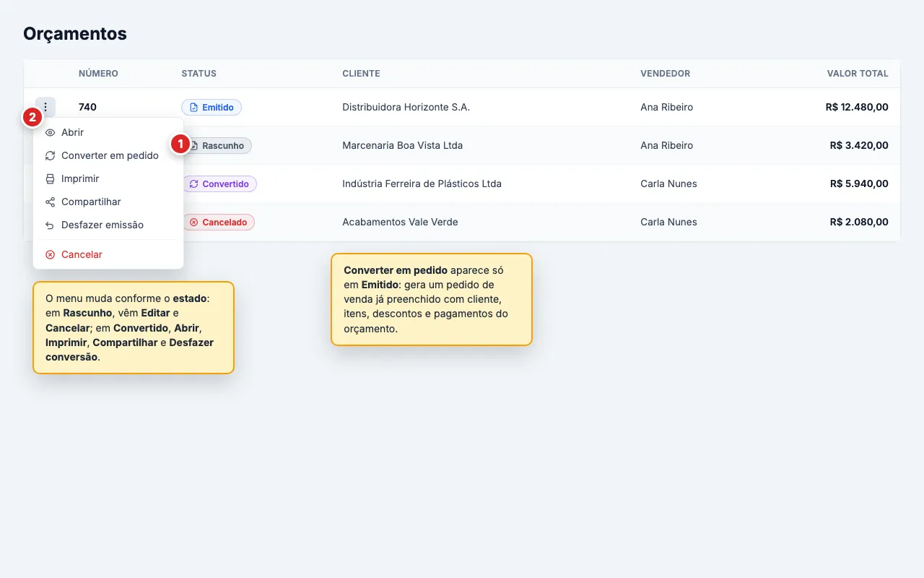
Task: Select client Distribuidora Horizonte S.A.
Action: coord(406,107)
